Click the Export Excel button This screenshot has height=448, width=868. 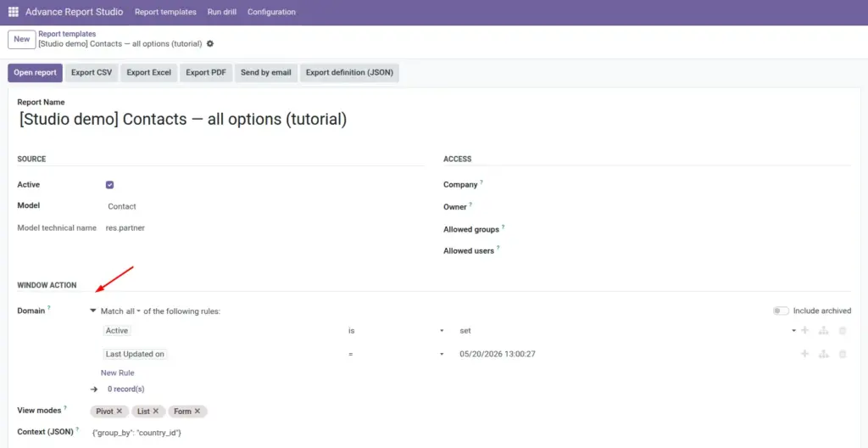tap(149, 73)
